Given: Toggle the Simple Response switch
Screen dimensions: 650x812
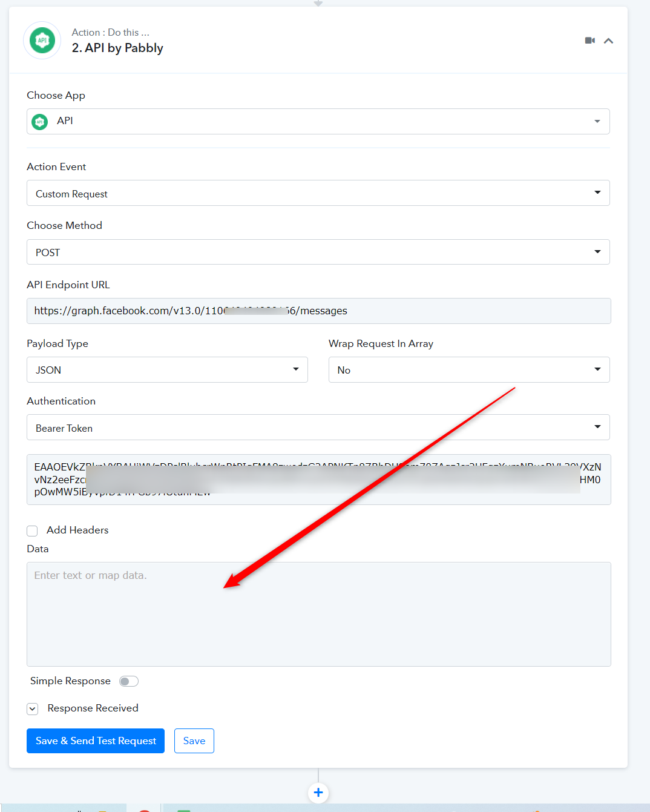Looking at the screenshot, I should tap(129, 681).
